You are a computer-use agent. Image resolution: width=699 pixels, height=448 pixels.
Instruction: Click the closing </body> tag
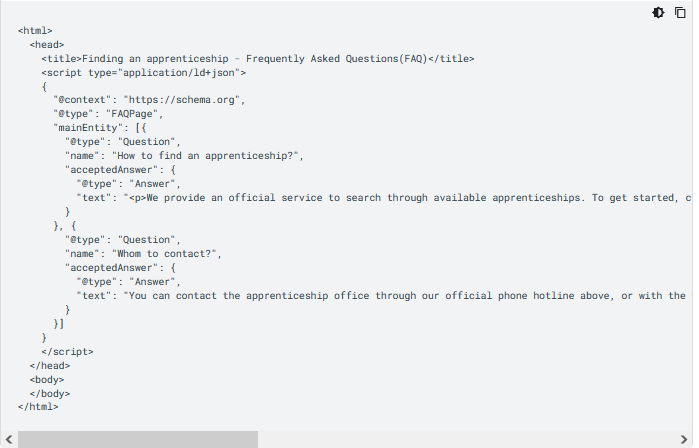tap(50, 394)
